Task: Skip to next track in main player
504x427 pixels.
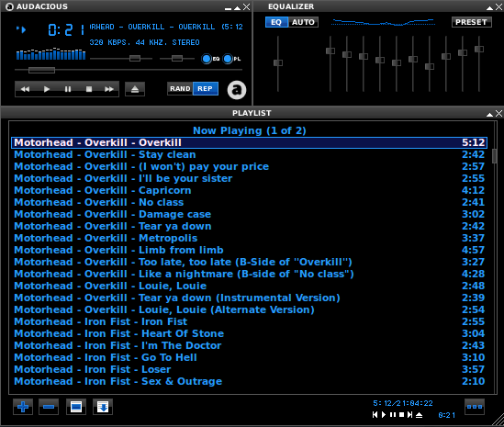Action: tap(109, 89)
